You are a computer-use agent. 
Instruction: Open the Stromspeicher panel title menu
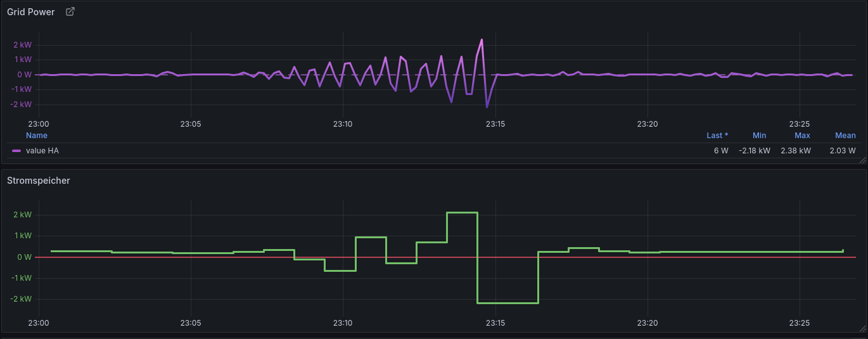[39, 181]
